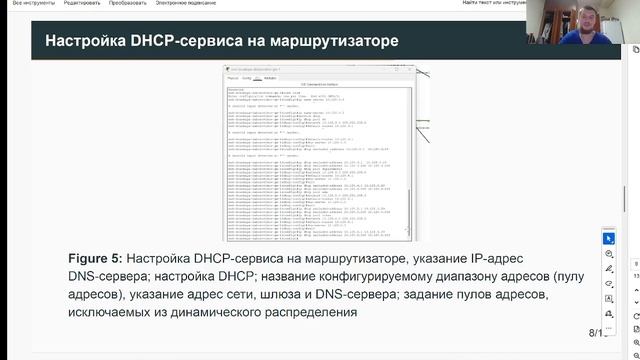Open the 'Все инструменты' menu
This screenshot has height=360, width=640.
[33, 3]
